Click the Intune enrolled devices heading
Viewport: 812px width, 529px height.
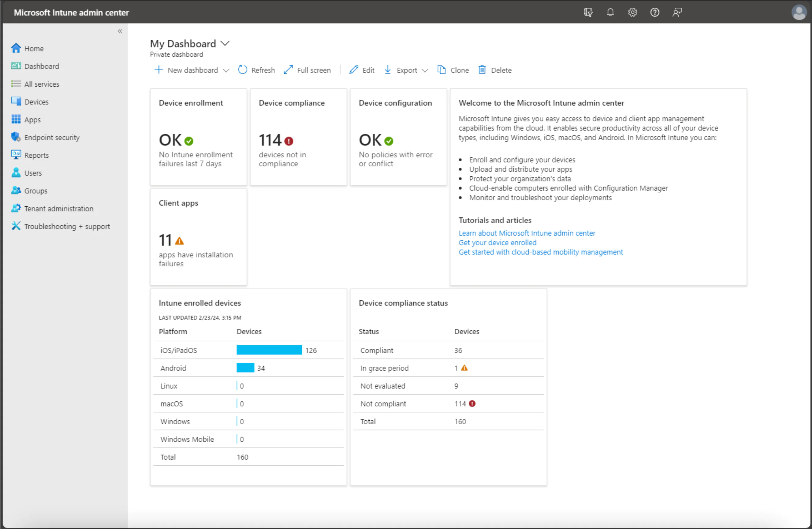tap(199, 303)
